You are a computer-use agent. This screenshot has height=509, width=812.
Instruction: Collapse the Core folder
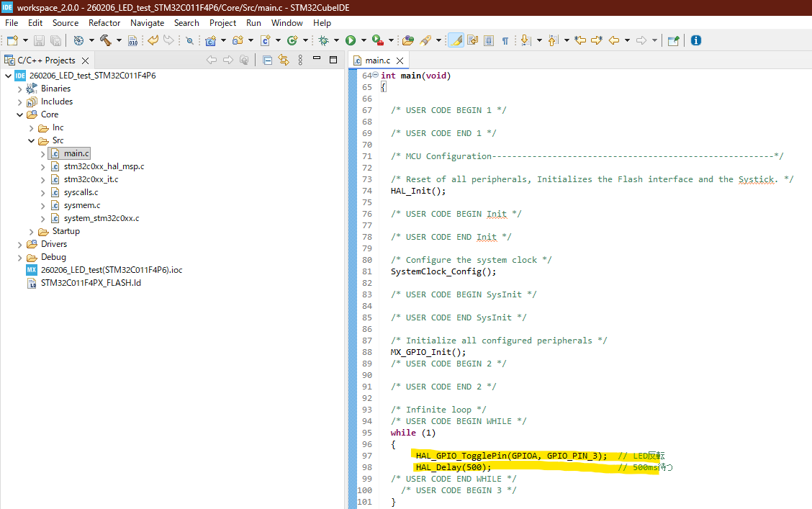coord(19,114)
